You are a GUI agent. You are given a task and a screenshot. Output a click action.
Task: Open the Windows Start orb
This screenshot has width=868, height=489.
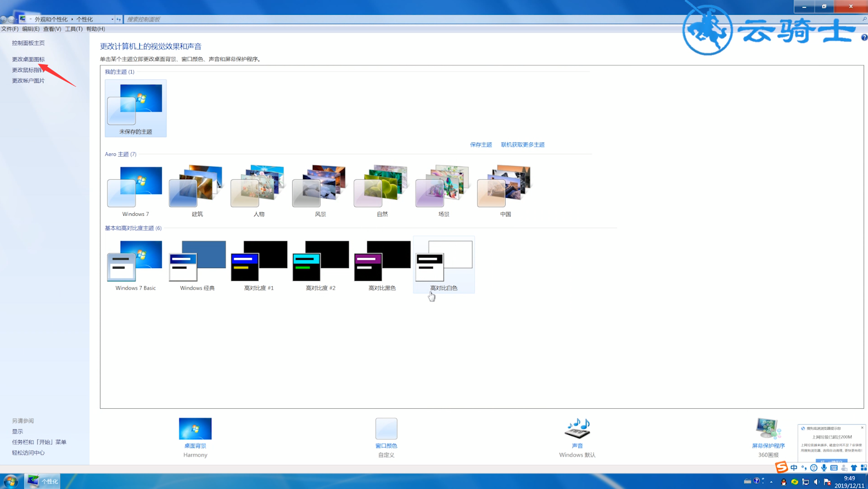[10, 481]
